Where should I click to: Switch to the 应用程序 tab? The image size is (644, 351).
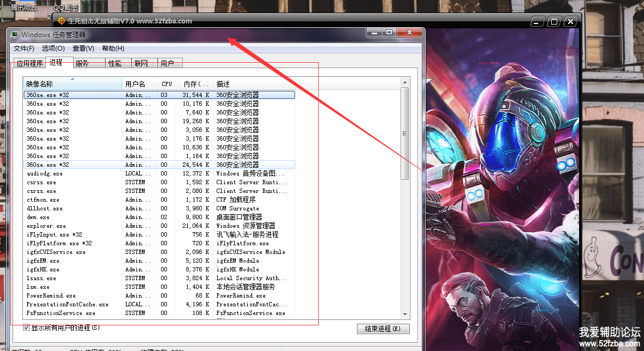click(x=29, y=63)
